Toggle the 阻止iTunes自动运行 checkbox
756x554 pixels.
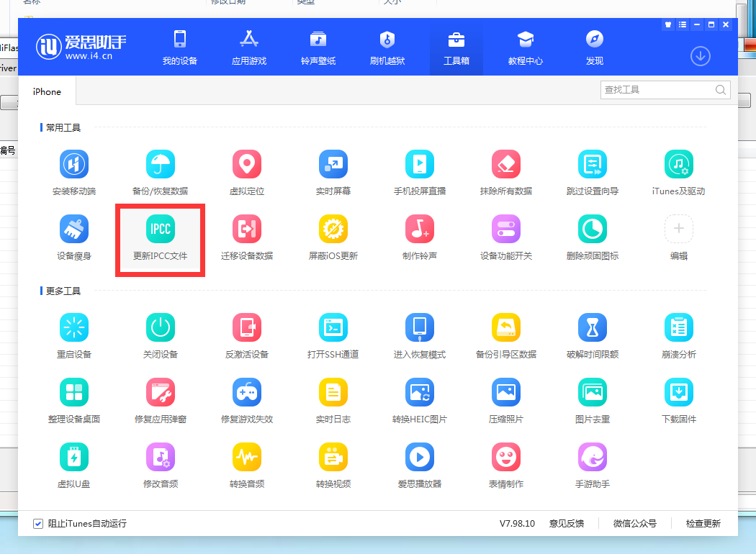pyautogui.click(x=38, y=524)
